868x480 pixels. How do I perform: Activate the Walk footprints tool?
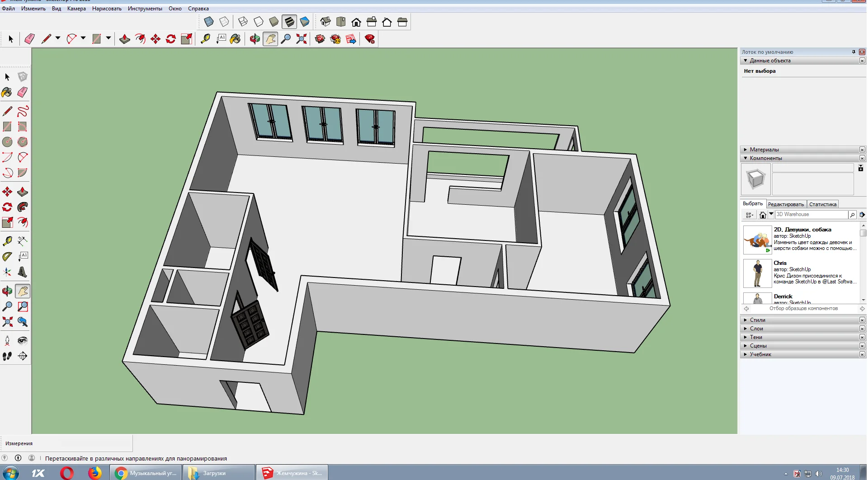pos(7,356)
